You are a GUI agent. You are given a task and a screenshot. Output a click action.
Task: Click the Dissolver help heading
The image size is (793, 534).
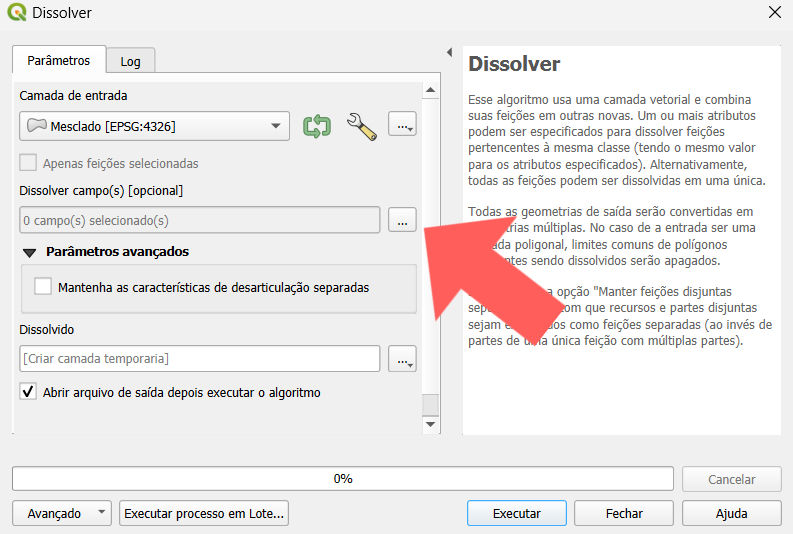514,64
